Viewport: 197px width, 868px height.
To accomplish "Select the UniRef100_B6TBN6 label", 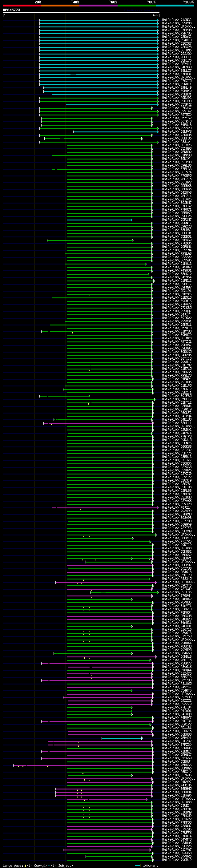I will tap(177, 50).
